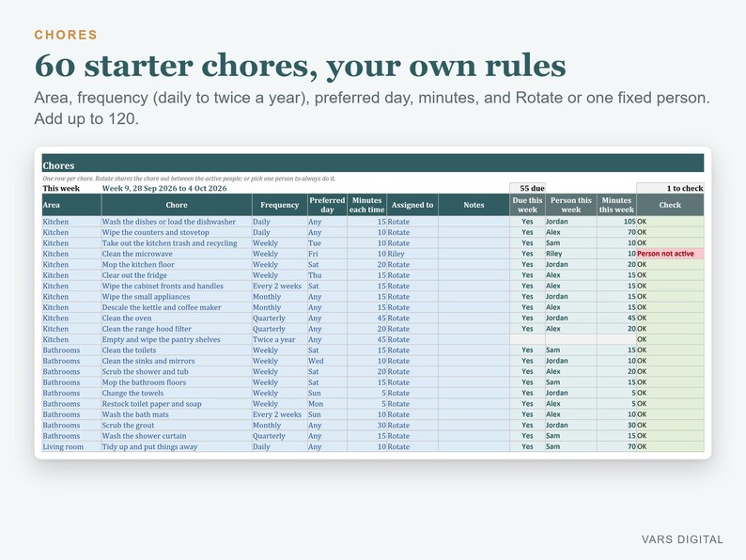
Task: Select the Due this week header
Action: point(528,205)
